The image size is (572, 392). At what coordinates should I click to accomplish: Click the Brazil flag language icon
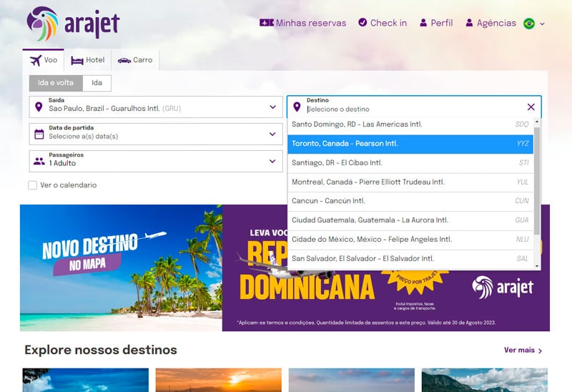529,24
